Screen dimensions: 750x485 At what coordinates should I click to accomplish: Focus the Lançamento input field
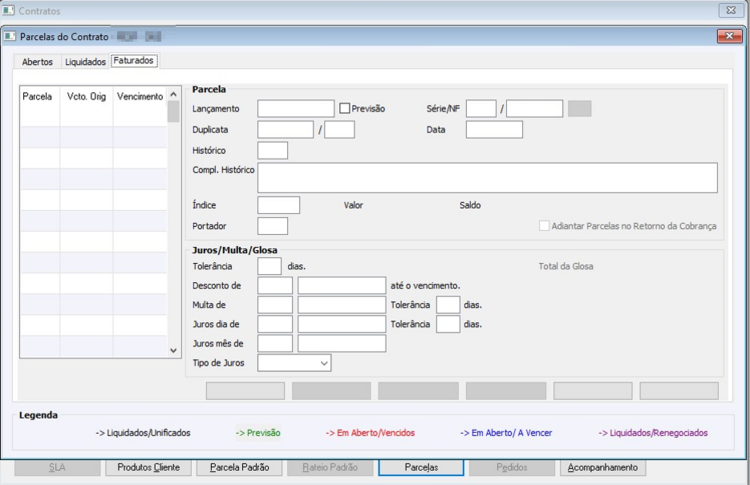pos(296,109)
